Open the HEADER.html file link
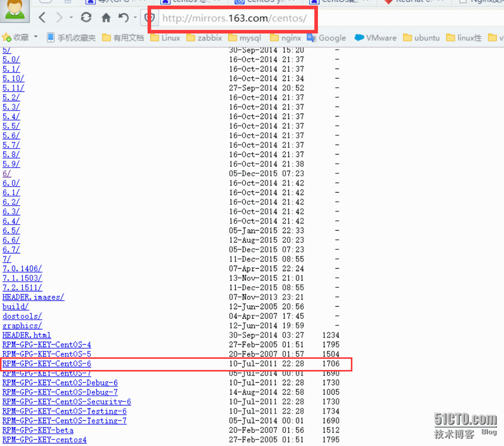 tap(27, 335)
